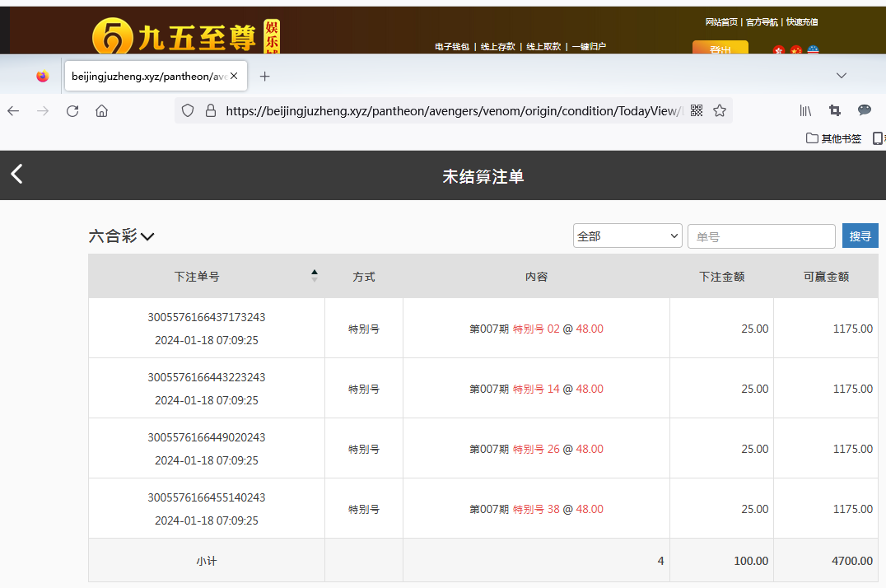Open the 全部 filter combo box
Viewport: 886px width, 588px height.
627,236
